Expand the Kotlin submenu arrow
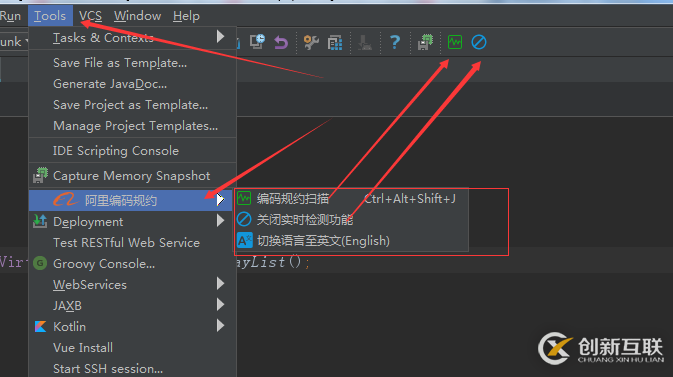The width and height of the screenshot is (673, 377). click(x=220, y=325)
